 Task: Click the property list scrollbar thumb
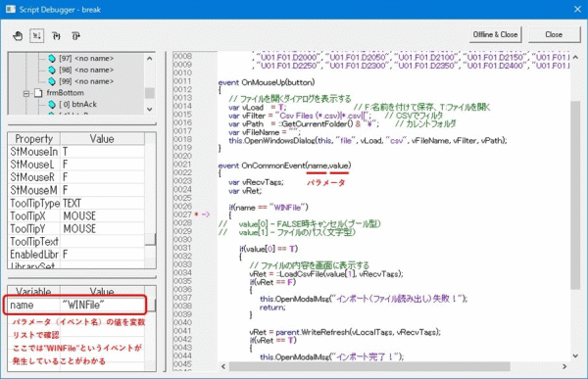[150, 239]
